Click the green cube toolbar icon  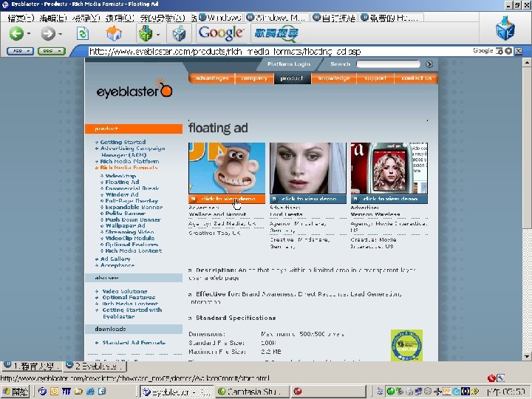[x=146, y=33]
